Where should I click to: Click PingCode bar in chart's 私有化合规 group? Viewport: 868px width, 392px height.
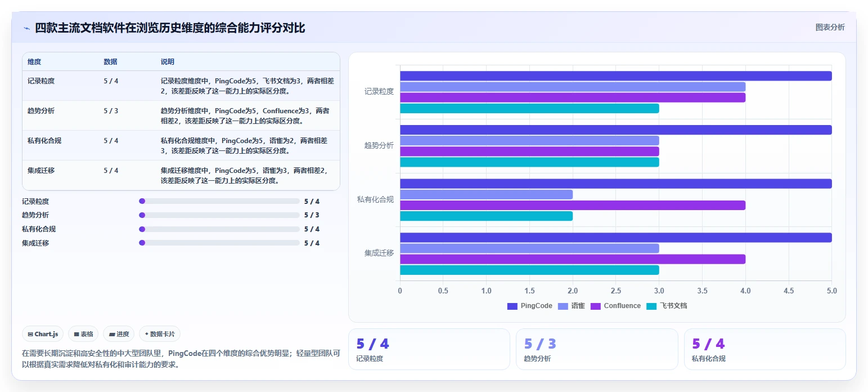(615, 184)
